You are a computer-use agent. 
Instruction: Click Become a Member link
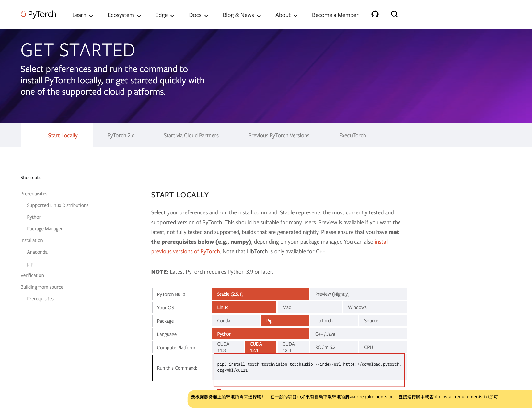335,15
